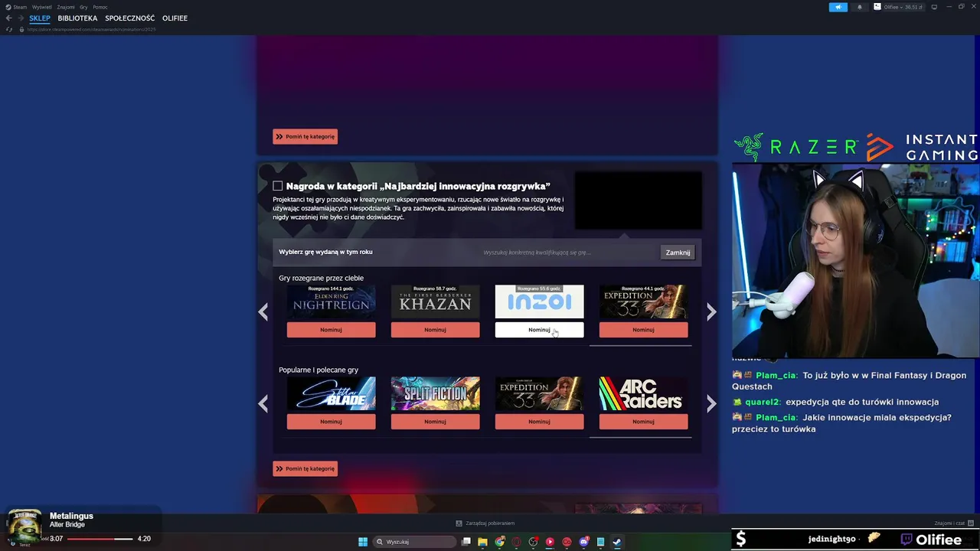Image resolution: width=980 pixels, height=551 pixels.
Task: Click the lower 'Pomiń tę kategorię' button
Action: point(305,468)
